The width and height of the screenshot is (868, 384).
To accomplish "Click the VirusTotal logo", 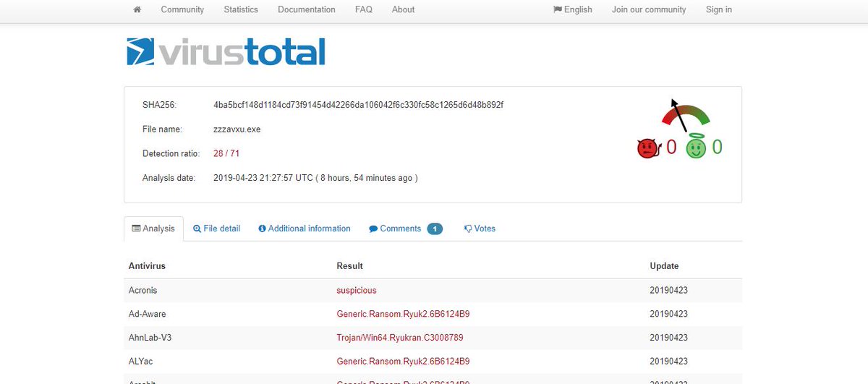I will click(x=226, y=52).
